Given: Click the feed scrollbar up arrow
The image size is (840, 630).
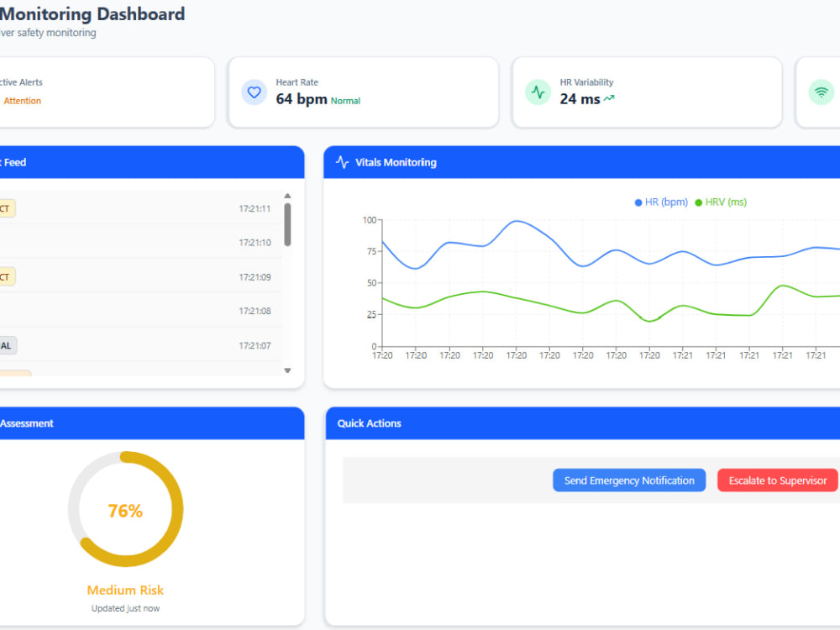Looking at the screenshot, I should pyautogui.click(x=287, y=196).
